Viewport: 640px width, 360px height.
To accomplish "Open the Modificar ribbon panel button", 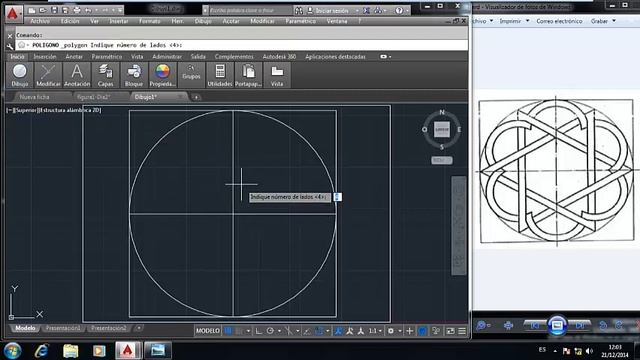I will (48, 75).
